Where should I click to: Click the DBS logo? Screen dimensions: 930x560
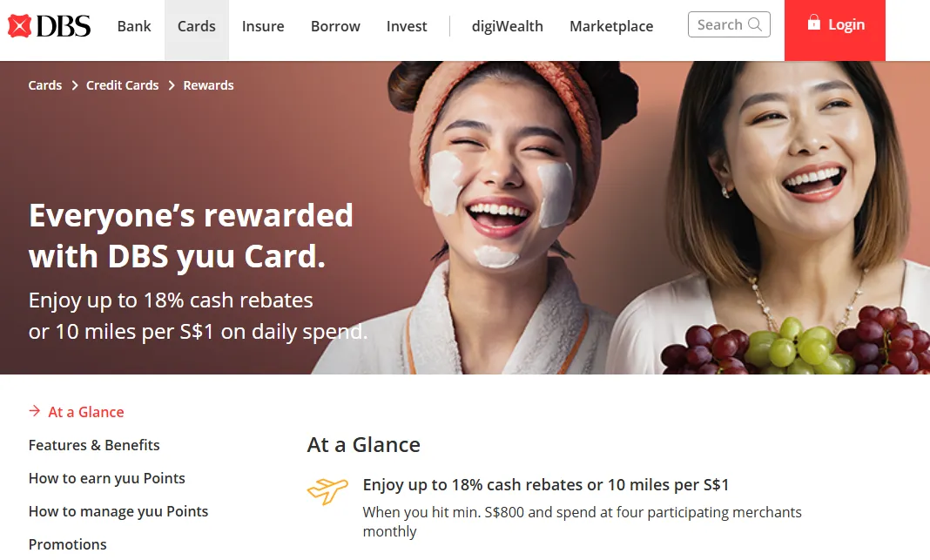[x=50, y=26]
